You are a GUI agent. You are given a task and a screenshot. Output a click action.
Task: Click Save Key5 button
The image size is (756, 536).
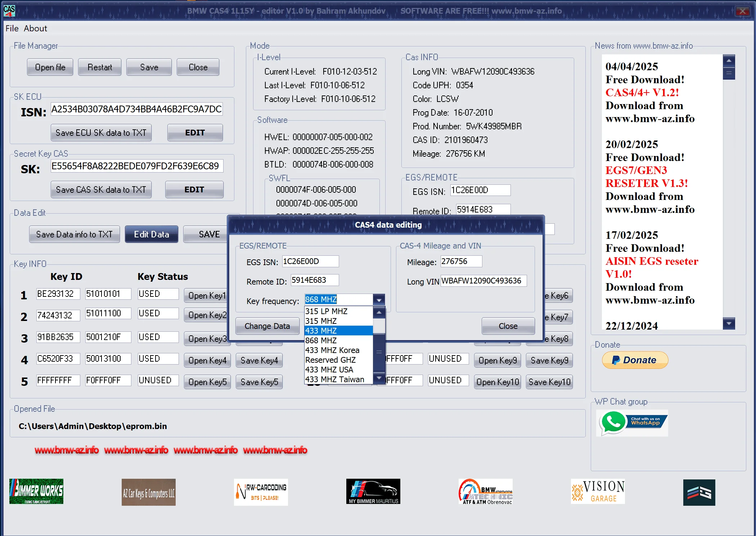(259, 382)
